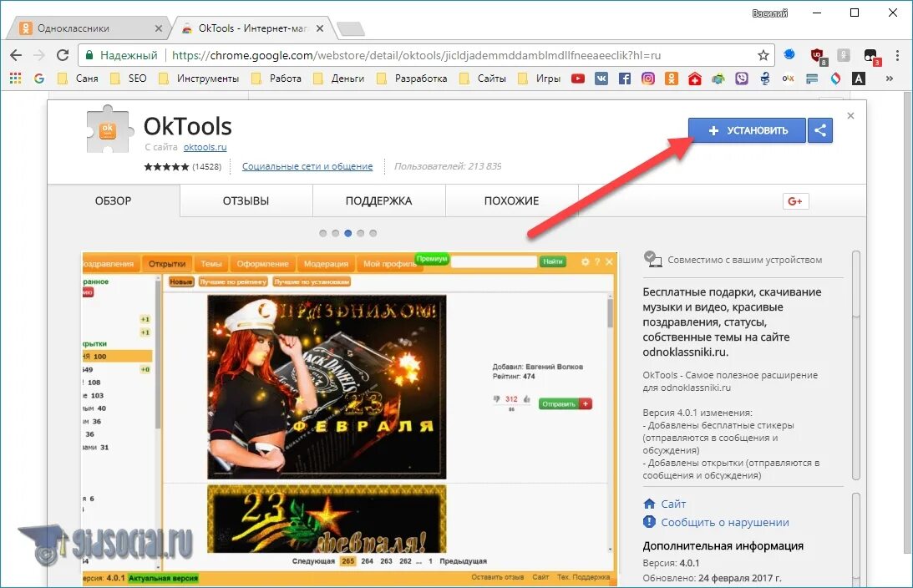
Task: Show more bookmarks via double-chevron
Action: point(889,79)
